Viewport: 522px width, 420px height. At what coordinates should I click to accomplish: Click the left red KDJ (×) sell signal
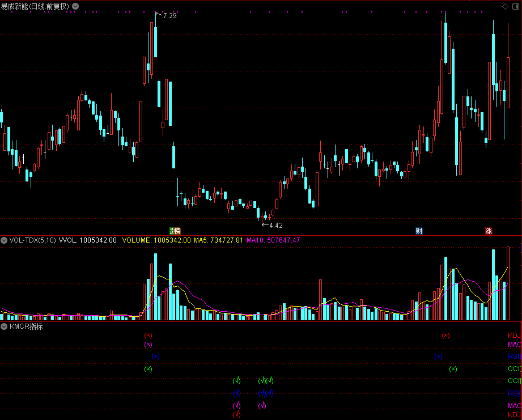[x=148, y=336]
